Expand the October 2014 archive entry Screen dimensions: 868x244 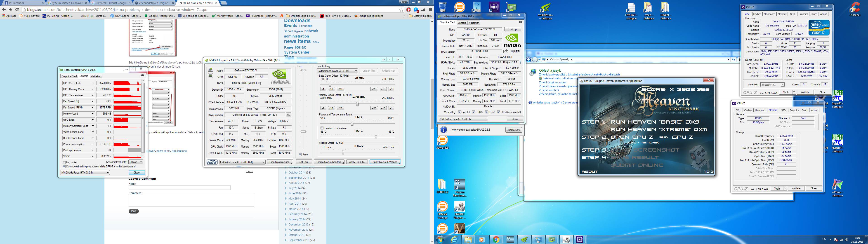[286, 173]
